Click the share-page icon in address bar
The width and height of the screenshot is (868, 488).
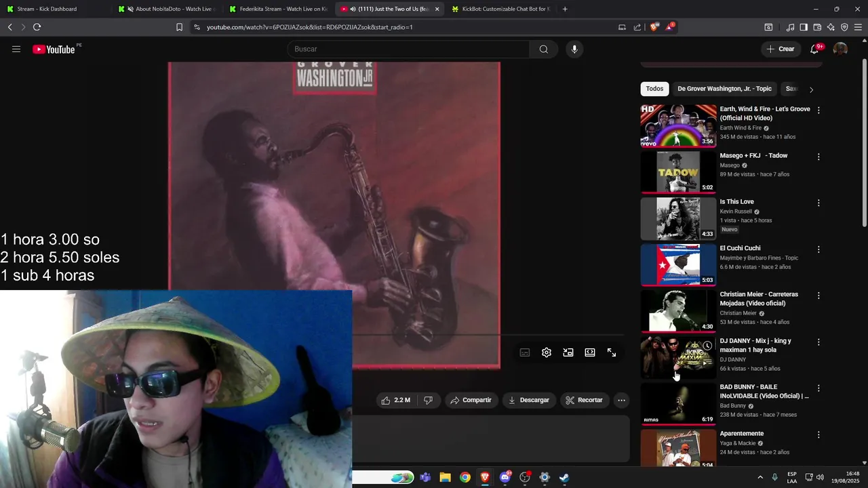[637, 27]
